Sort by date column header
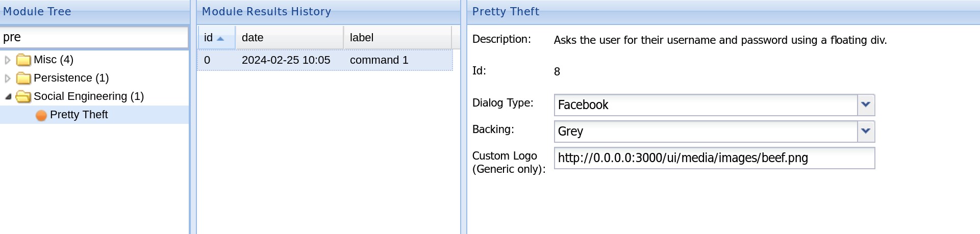Screen dimensions: 980x234 289,38
